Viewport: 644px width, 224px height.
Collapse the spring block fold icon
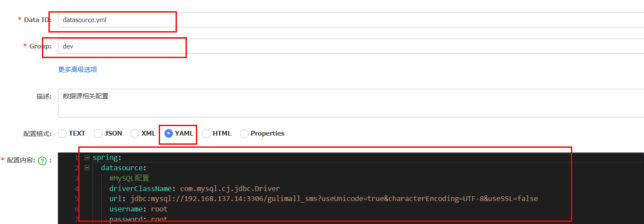point(87,158)
